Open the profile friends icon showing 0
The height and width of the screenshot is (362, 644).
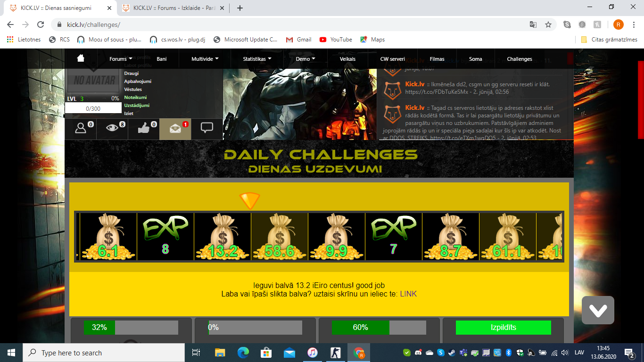tap(81, 129)
